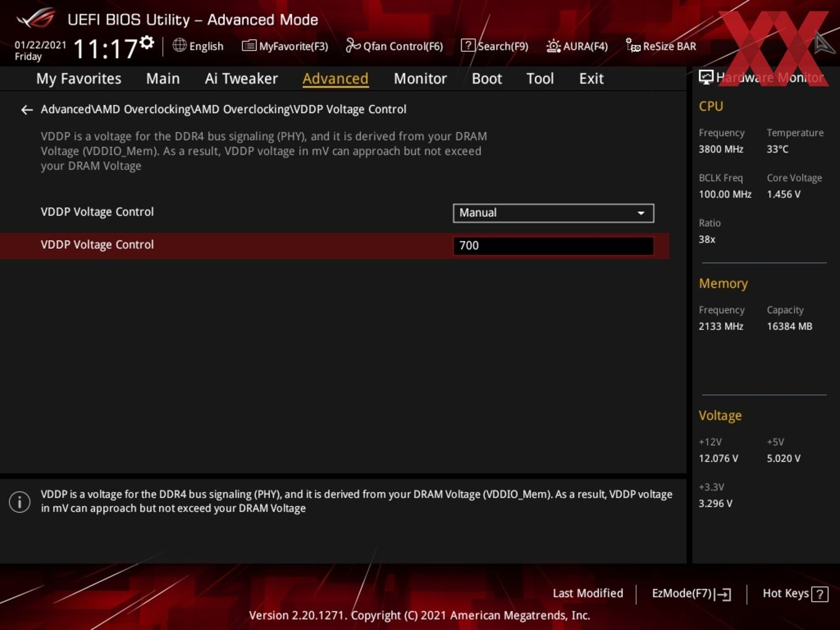Change language via English button
The width and height of the screenshot is (840, 630).
(x=198, y=46)
